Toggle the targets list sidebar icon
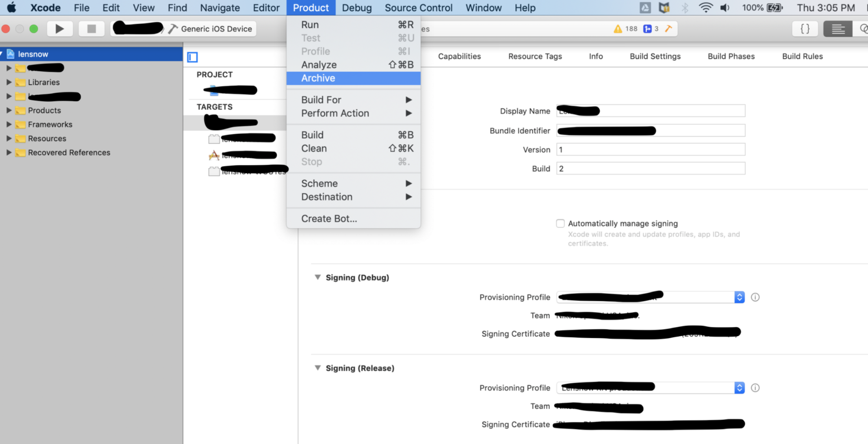The width and height of the screenshot is (868, 444). click(192, 57)
